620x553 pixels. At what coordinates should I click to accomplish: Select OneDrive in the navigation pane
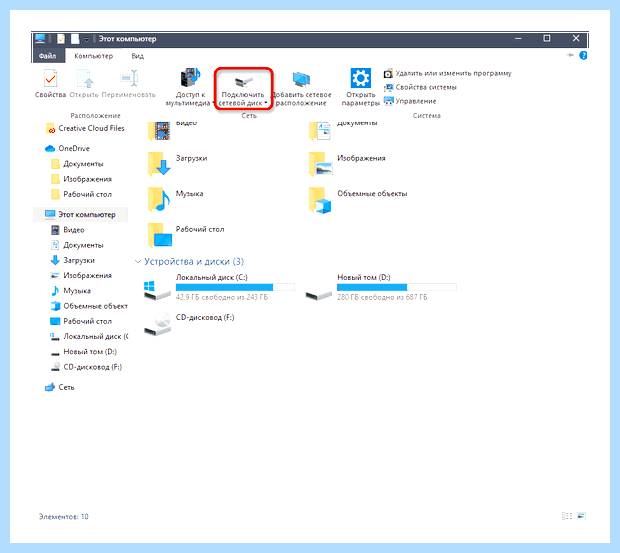point(67,149)
